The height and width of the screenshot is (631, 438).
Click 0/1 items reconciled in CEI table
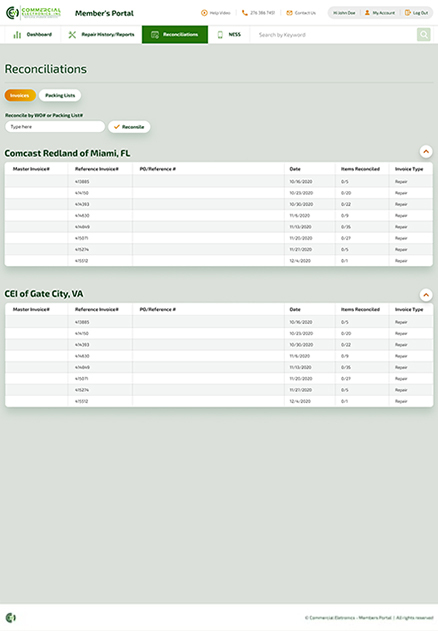click(344, 401)
